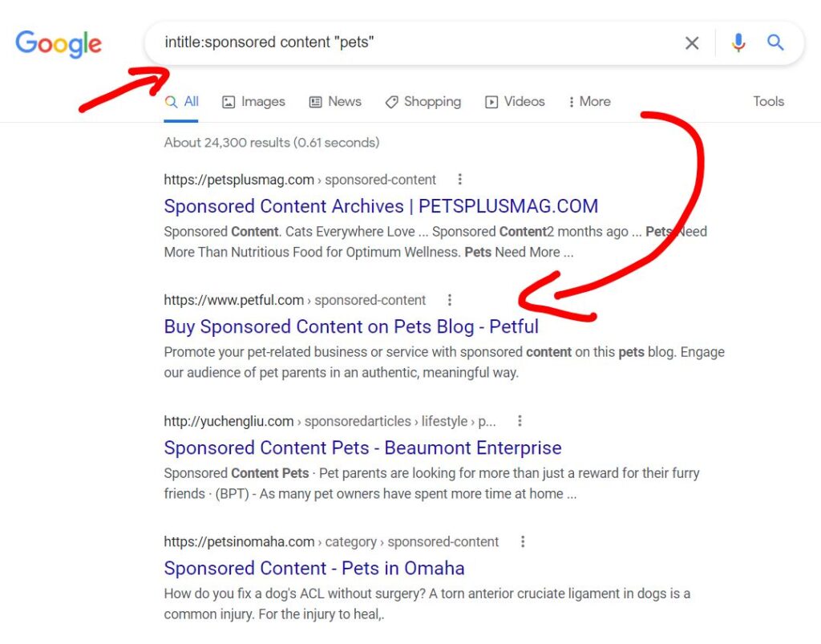The width and height of the screenshot is (821, 644).
Task: Open Buy Sponsored Content on Pets Blog link
Action: (x=351, y=326)
